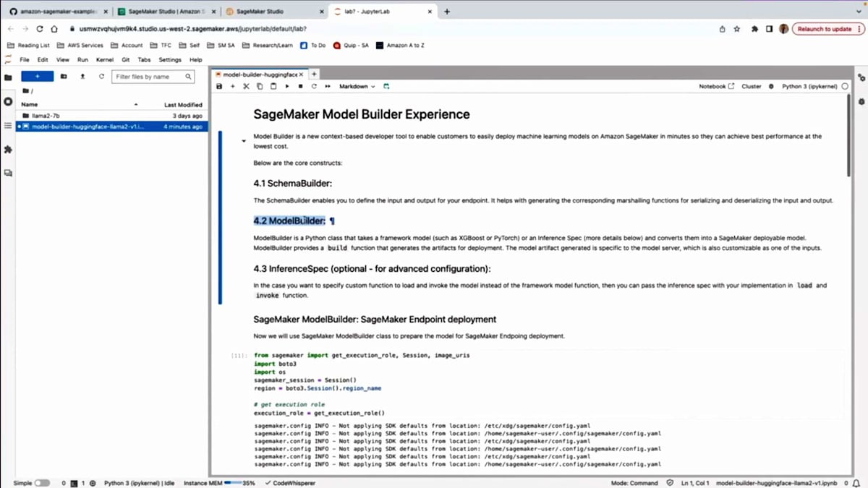This screenshot has height=488, width=868.
Task: Open the File menu
Action: pyautogui.click(x=25, y=60)
